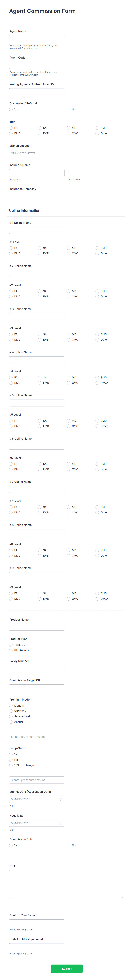
Task: Select Yes for Co-Leader / Referral
Action: click(x=11, y=110)
